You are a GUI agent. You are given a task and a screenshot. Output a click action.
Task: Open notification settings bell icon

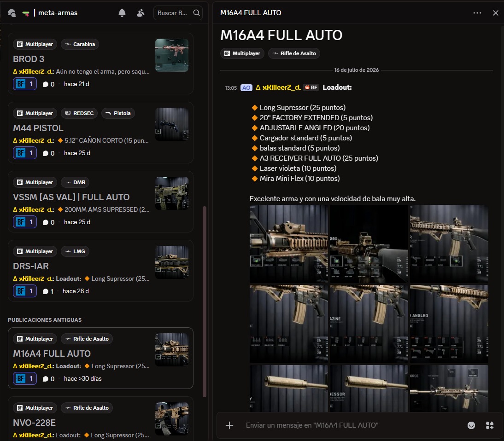tap(122, 13)
